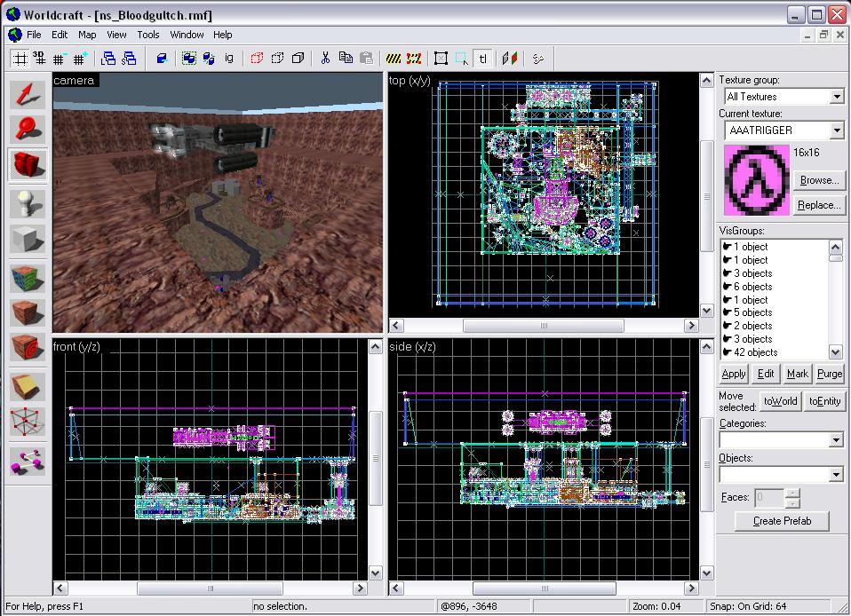
Task: Click the Create Prefab button
Action: click(x=782, y=521)
